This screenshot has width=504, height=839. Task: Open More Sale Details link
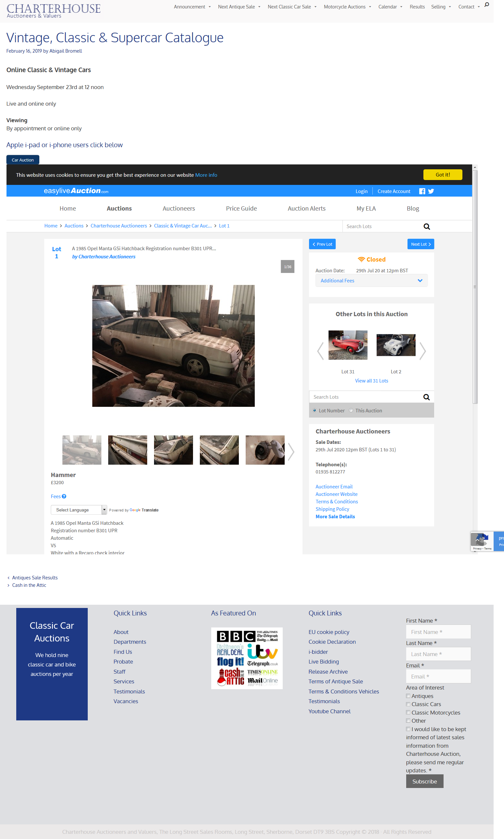pos(335,516)
